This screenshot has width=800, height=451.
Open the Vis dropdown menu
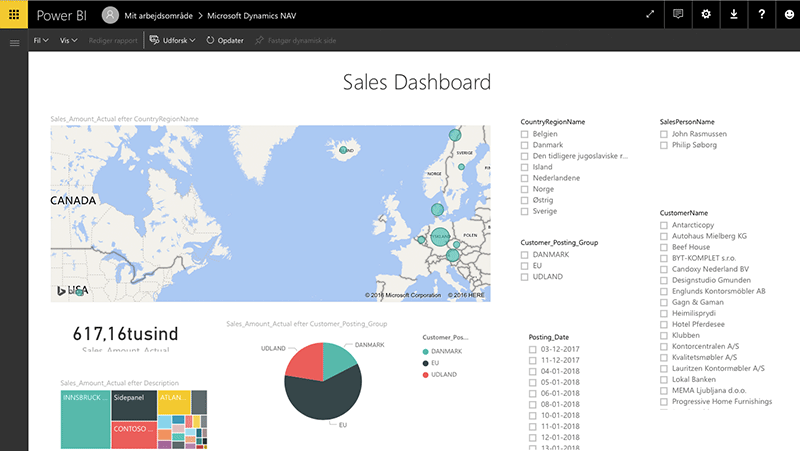click(x=68, y=40)
